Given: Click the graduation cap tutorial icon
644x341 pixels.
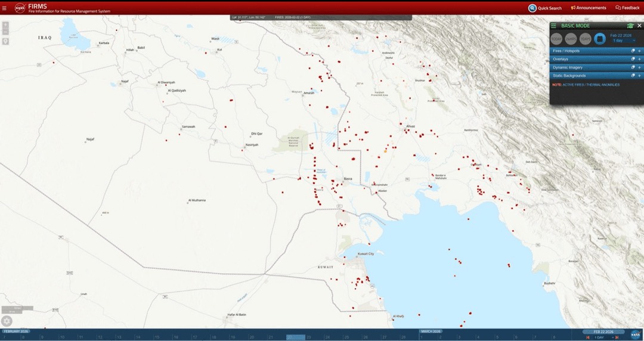Looking at the screenshot, I should pyautogui.click(x=630, y=26).
